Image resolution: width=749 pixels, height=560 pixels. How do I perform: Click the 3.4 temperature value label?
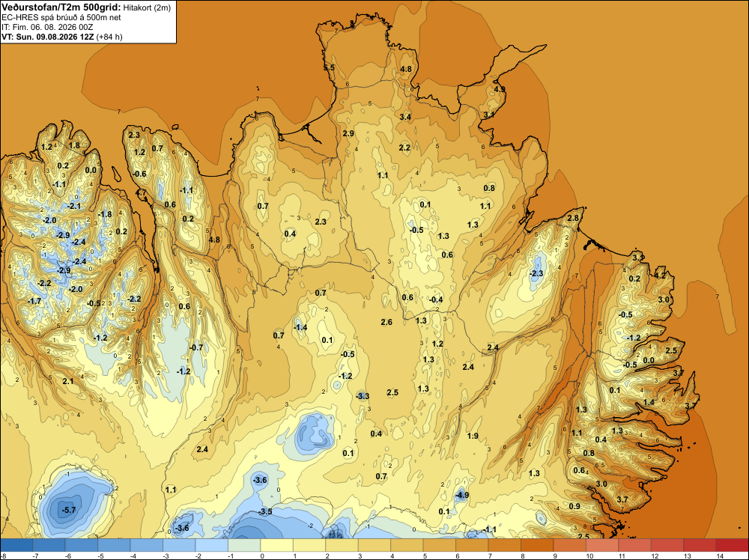[405, 117]
